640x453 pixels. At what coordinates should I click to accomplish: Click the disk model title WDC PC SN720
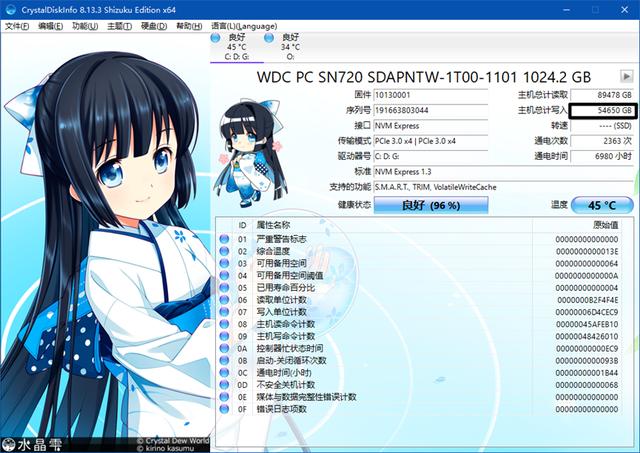(x=424, y=77)
